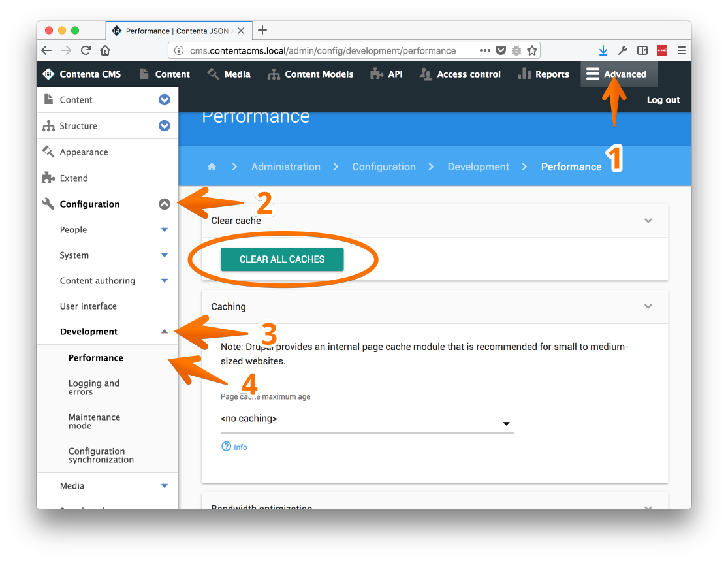This screenshot has height=561, width=728.
Task: Click the Log out link
Action: (x=663, y=99)
